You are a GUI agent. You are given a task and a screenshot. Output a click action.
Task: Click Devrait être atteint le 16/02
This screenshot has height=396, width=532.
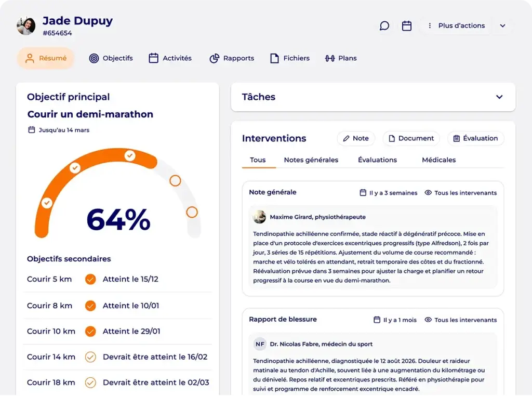[155, 357]
